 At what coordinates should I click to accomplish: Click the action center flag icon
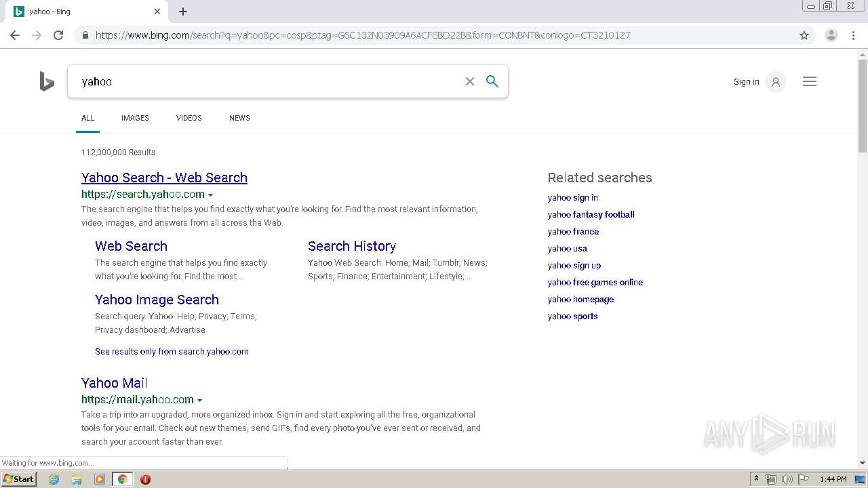click(804, 479)
